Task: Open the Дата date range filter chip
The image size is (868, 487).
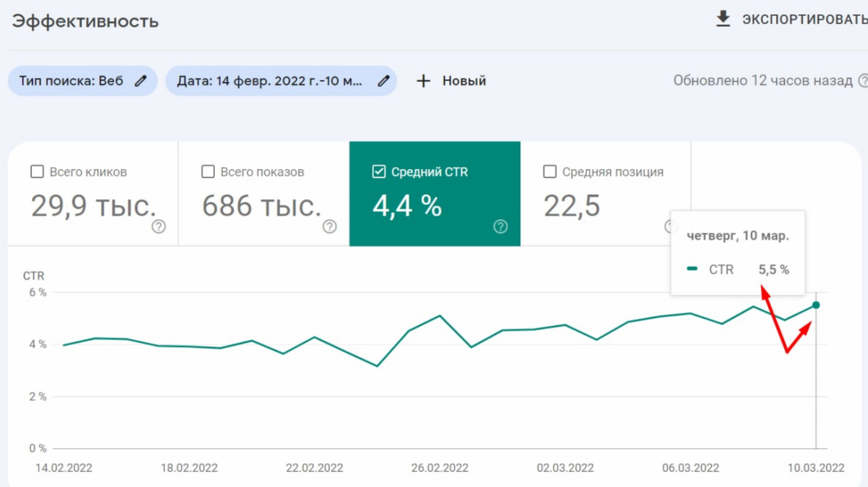Action: (269, 81)
